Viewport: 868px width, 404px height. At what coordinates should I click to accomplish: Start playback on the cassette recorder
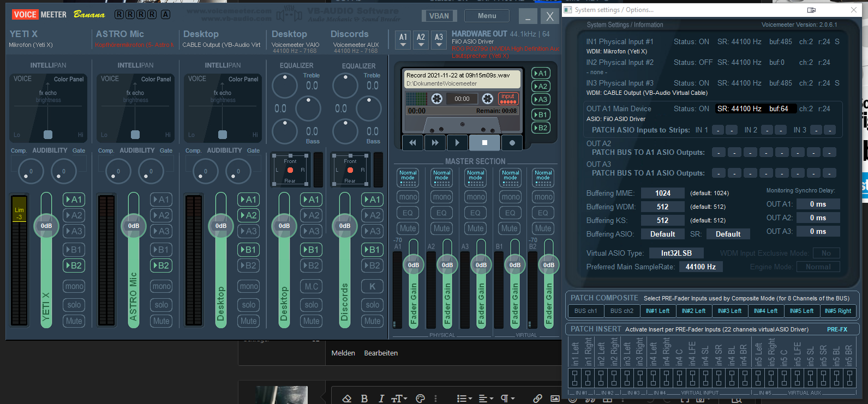click(x=457, y=143)
